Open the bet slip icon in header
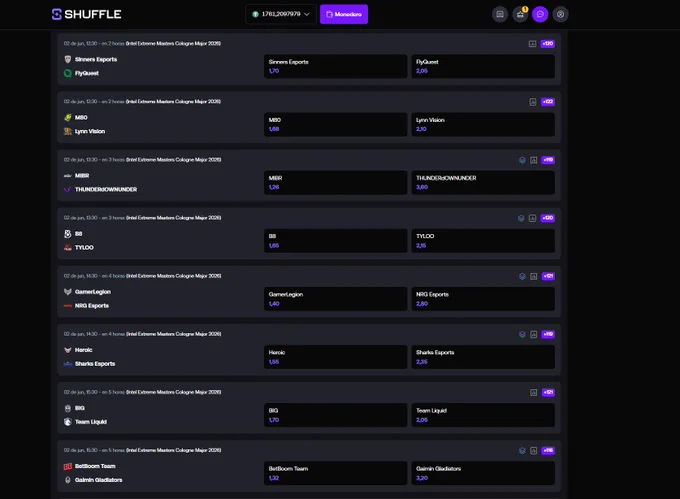 [500, 14]
